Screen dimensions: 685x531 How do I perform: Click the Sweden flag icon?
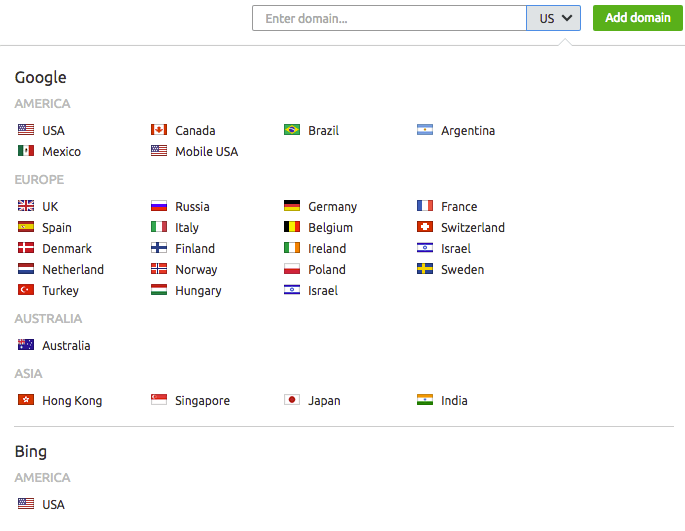pyautogui.click(x=425, y=269)
